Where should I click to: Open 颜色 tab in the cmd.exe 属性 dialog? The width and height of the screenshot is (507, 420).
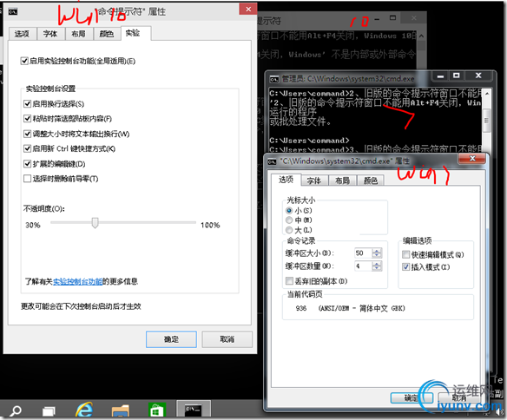pyautogui.click(x=371, y=180)
